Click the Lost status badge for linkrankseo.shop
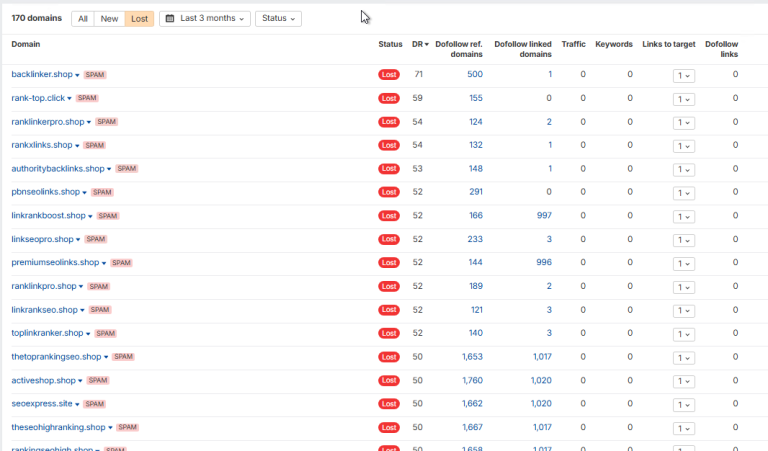Viewport: 768px width, 451px height. [x=389, y=309]
